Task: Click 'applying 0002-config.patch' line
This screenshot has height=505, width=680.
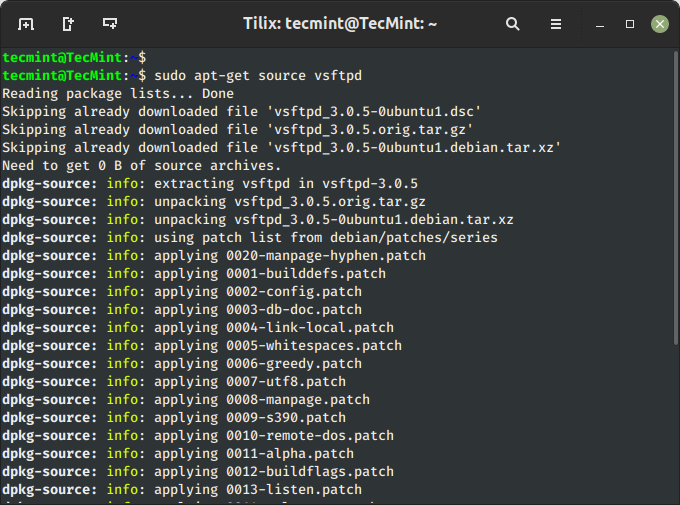Action: 182,292
